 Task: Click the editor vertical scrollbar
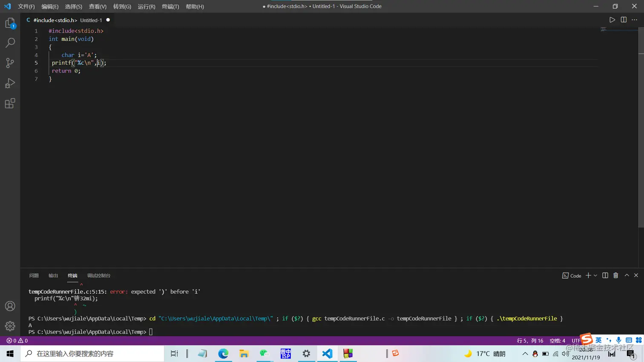click(641, 128)
